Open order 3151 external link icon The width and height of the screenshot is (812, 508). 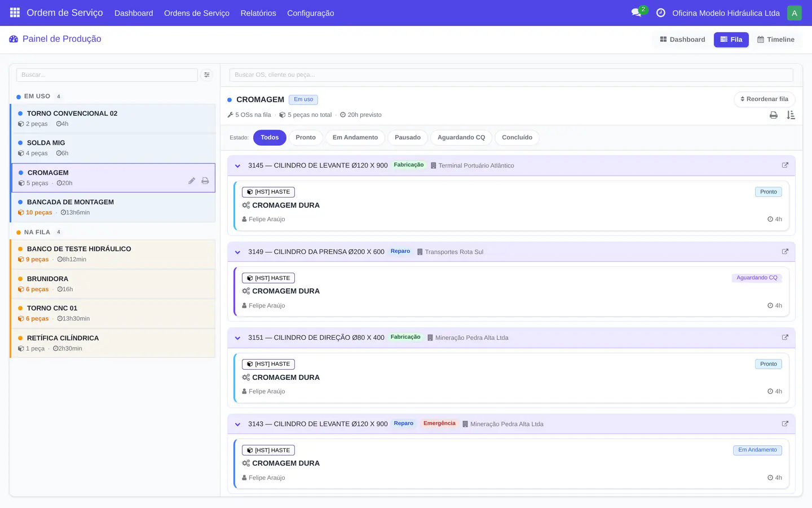(785, 338)
